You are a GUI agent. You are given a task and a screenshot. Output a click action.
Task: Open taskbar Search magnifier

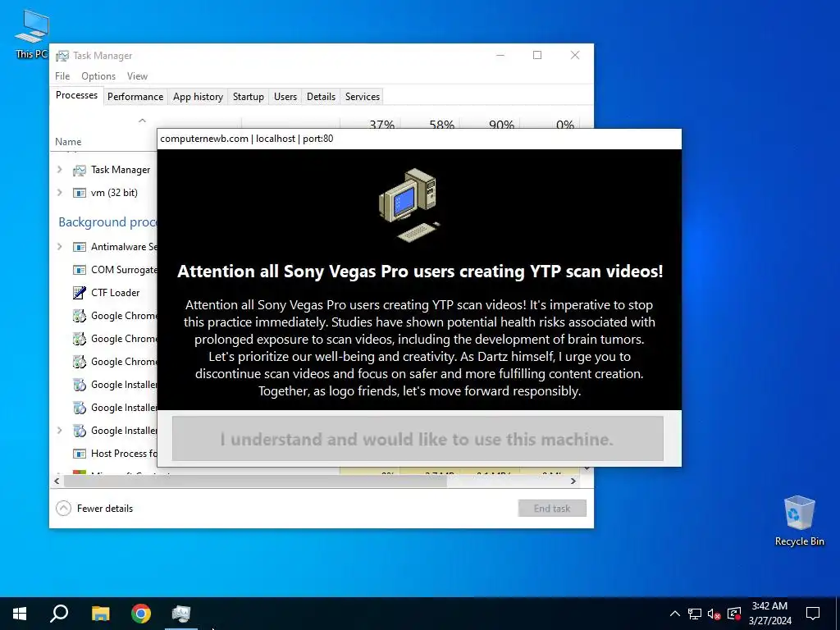pos(59,614)
